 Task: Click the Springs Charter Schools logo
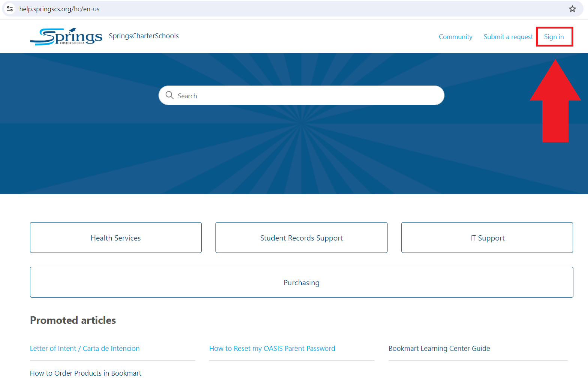(x=66, y=37)
